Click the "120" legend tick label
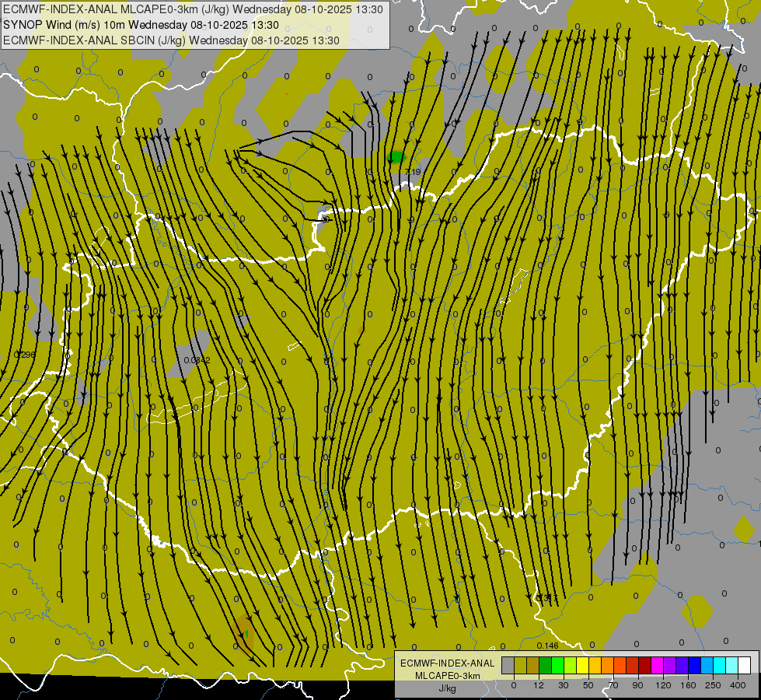The height and width of the screenshot is (700, 761). pyautogui.click(x=664, y=685)
